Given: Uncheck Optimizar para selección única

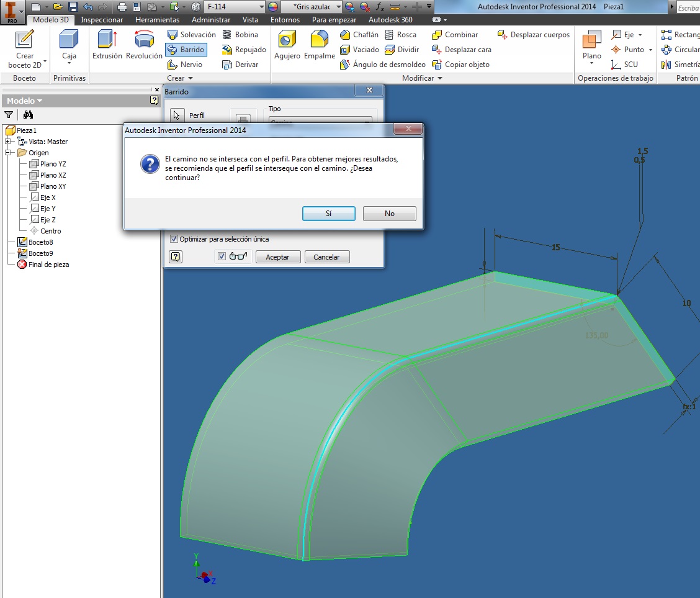Looking at the screenshot, I should [x=174, y=239].
